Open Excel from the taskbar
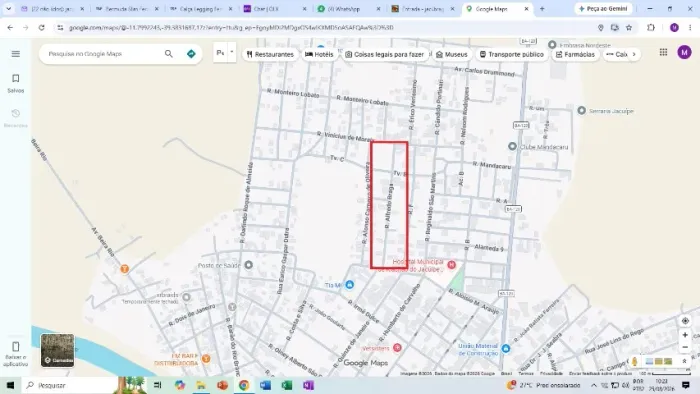Viewport: 700px width, 394px height. pos(287,385)
